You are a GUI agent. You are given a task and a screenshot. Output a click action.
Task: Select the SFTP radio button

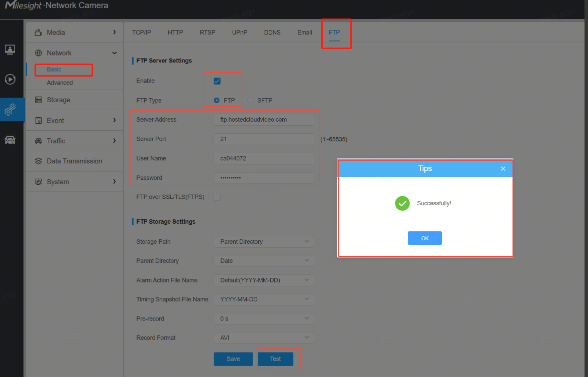(250, 101)
